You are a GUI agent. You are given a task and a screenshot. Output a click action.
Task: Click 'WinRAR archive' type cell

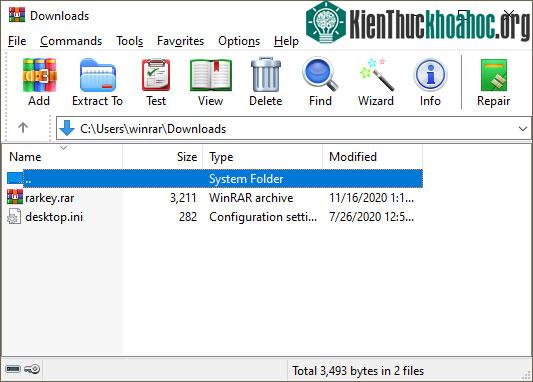[x=251, y=198]
